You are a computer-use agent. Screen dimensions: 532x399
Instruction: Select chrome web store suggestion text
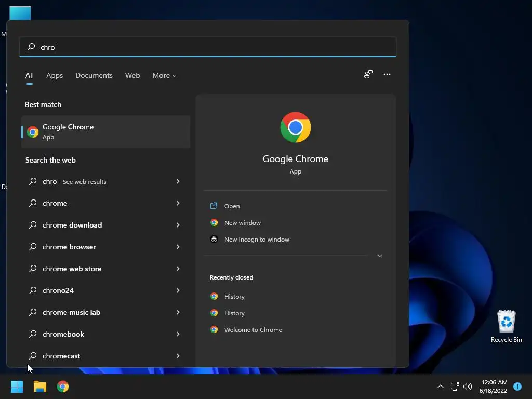pos(72,269)
